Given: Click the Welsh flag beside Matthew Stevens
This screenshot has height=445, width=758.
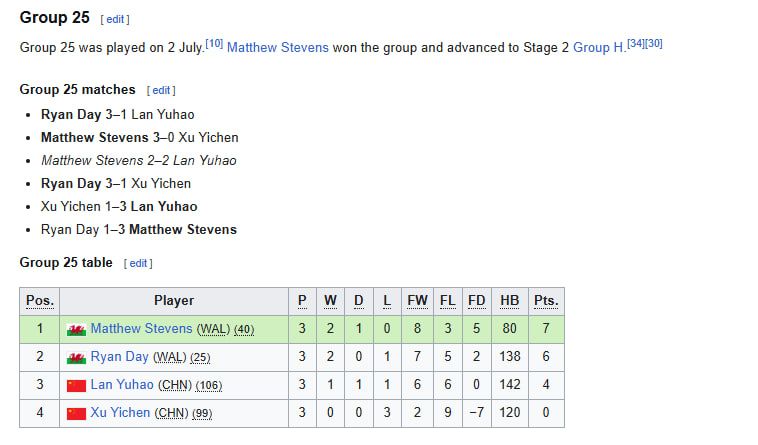Looking at the screenshot, I should pyautogui.click(x=76, y=330).
